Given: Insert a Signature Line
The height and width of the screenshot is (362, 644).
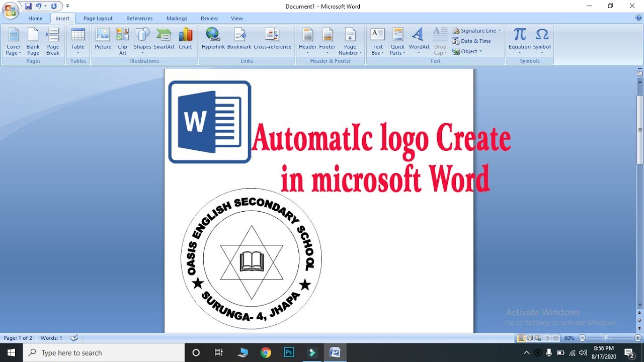Looking at the screenshot, I should pos(476,31).
